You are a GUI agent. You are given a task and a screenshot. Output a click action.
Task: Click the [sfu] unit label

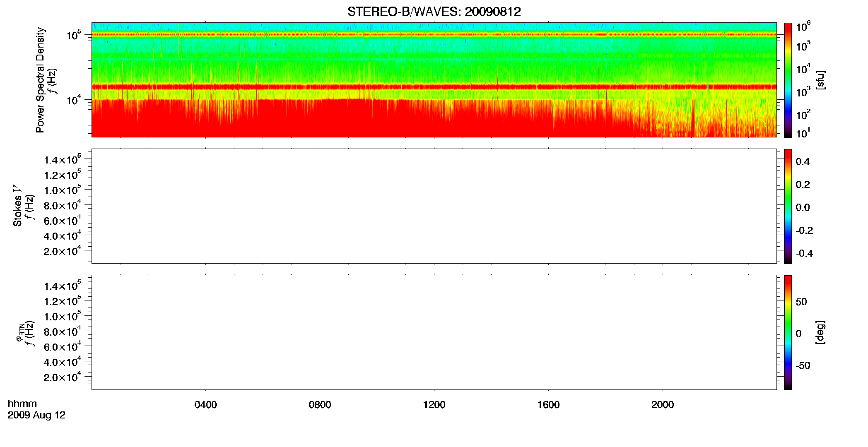820,80
